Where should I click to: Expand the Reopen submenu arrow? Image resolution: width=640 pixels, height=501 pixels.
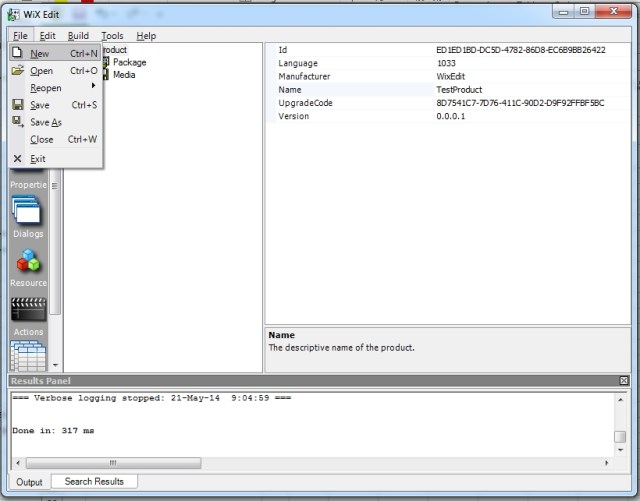(x=93, y=88)
